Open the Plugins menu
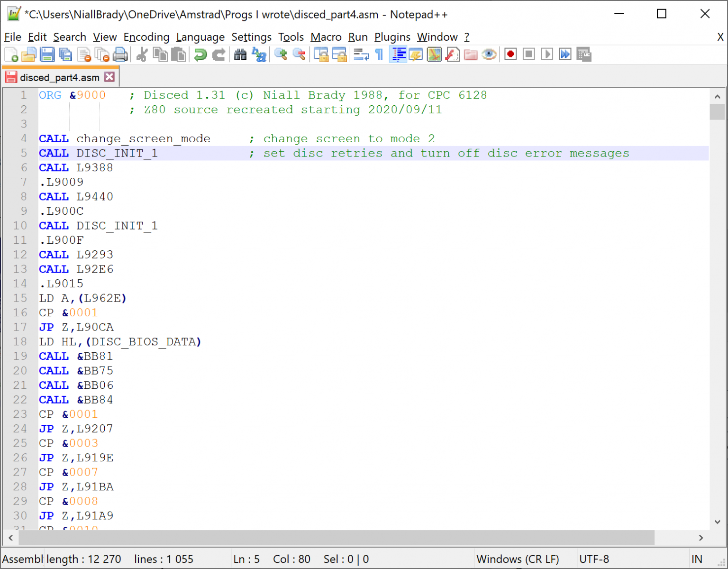728x569 pixels. click(392, 37)
